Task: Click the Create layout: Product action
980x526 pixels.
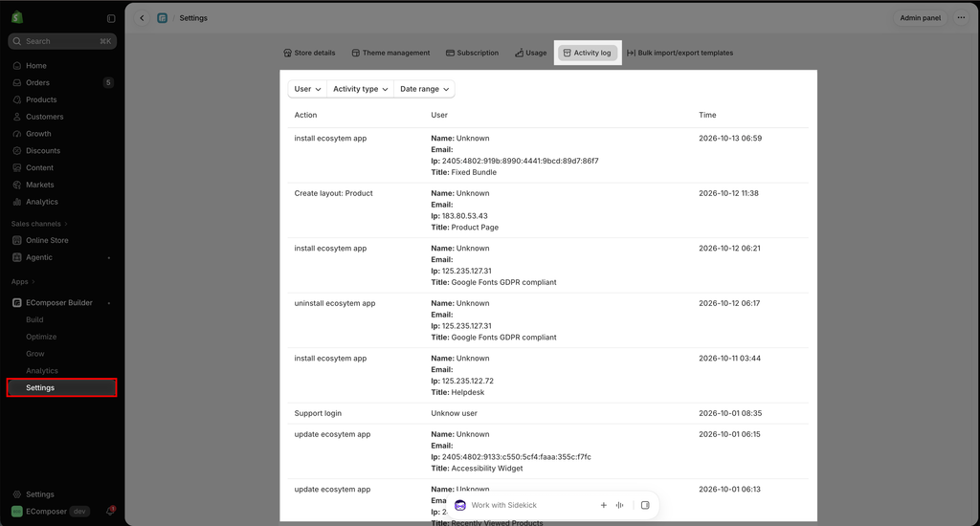Action: tap(333, 193)
